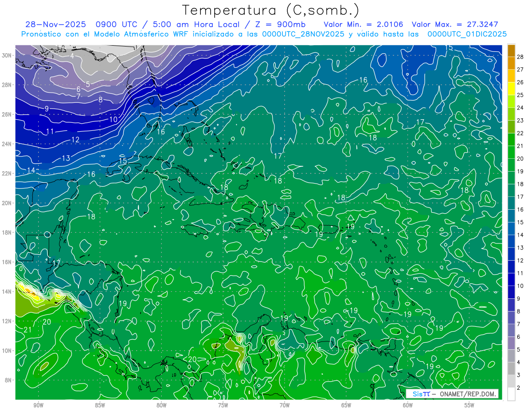
Task: Click contour label '5' on the map
Action: [x=88, y=84]
